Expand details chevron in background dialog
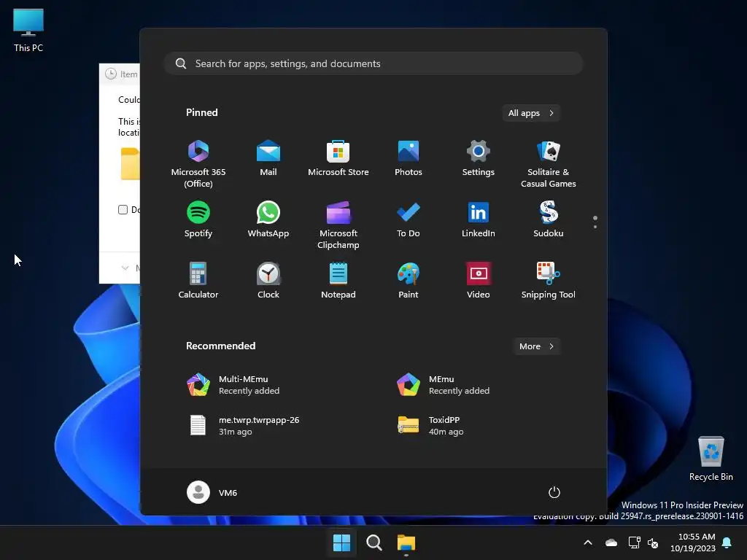Screen dimensions: 747x560 125,268
